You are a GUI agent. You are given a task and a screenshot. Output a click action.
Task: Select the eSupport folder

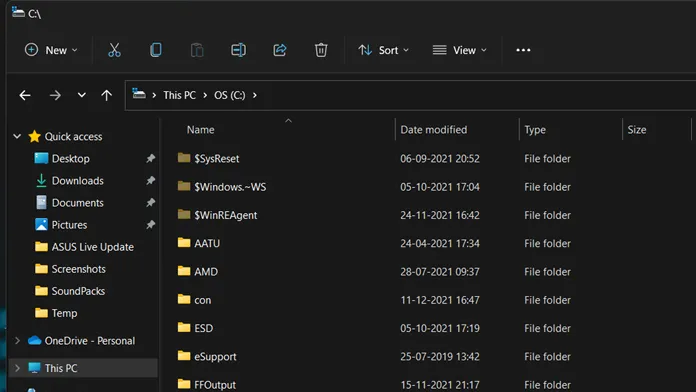tap(215, 356)
